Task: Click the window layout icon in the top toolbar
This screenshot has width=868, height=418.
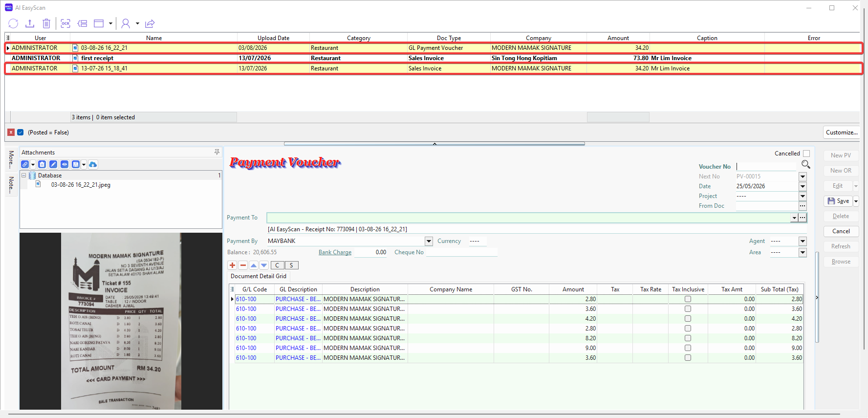Action: (x=99, y=23)
